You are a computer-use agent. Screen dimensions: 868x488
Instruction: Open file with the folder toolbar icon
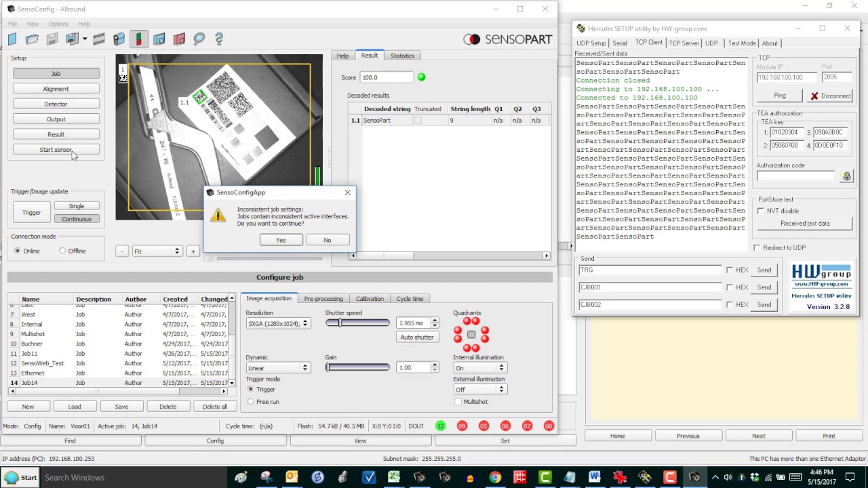32,39
